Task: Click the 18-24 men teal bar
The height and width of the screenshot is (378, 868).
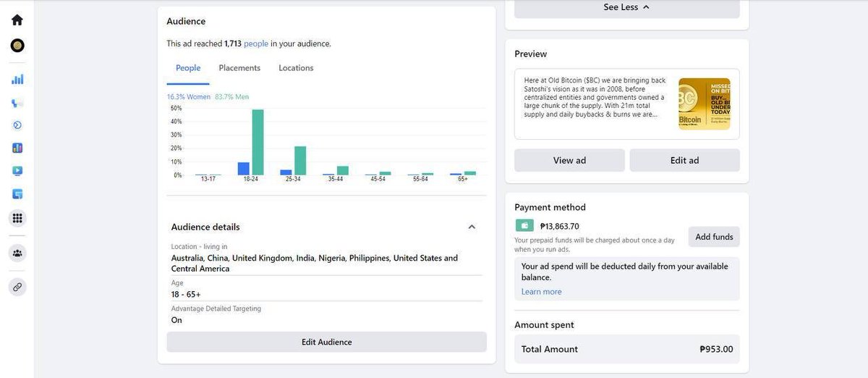Action: point(258,142)
